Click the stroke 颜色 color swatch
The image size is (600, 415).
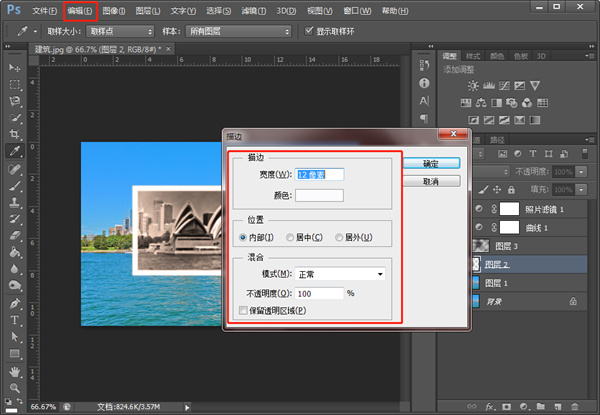coord(319,195)
